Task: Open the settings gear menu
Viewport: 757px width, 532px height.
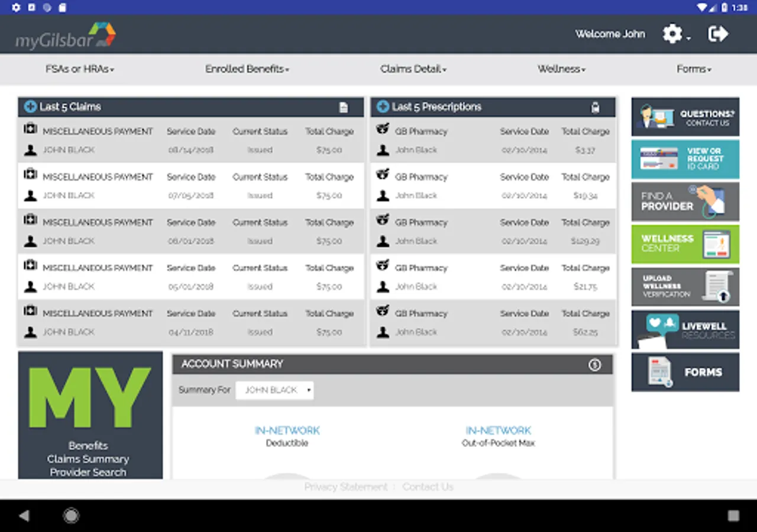Action: (x=675, y=34)
